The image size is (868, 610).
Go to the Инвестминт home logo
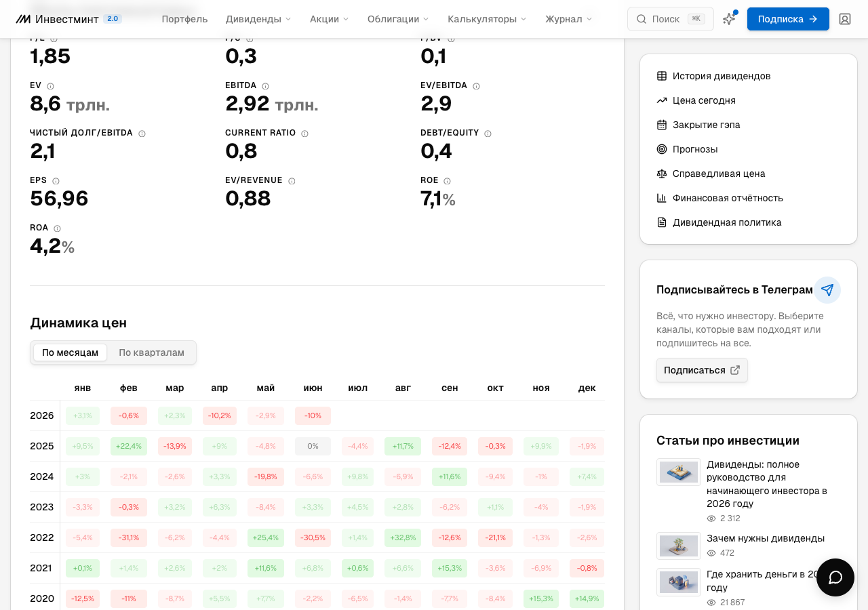click(57, 19)
